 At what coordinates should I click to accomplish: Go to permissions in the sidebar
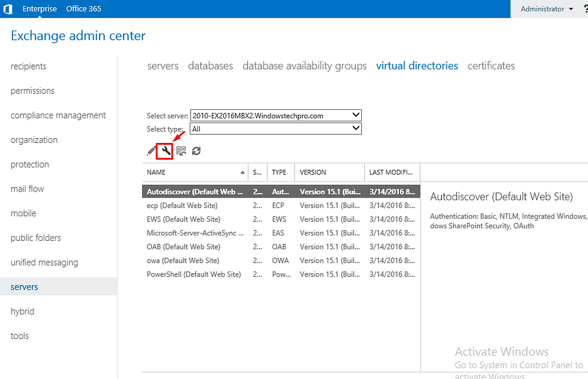[32, 91]
